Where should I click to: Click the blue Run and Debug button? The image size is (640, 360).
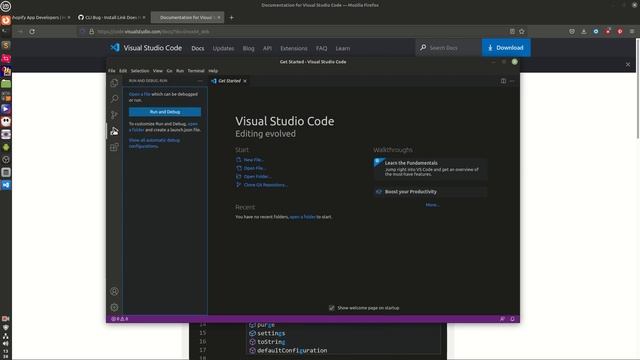coord(165,112)
